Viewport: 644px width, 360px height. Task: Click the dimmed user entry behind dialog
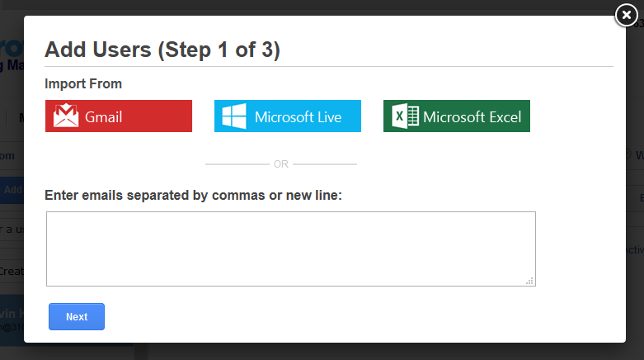[12, 320]
